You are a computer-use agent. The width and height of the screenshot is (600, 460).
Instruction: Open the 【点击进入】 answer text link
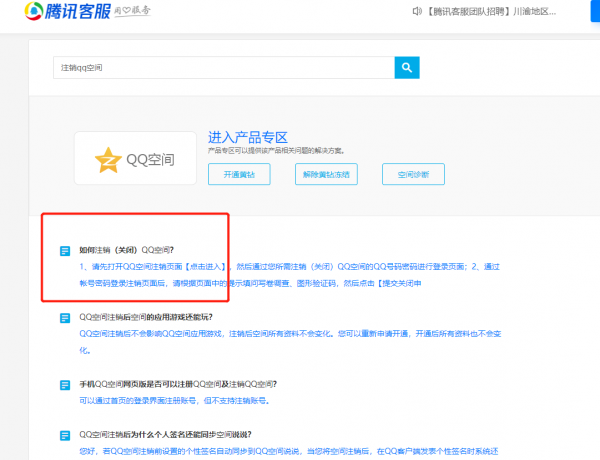coord(206,267)
